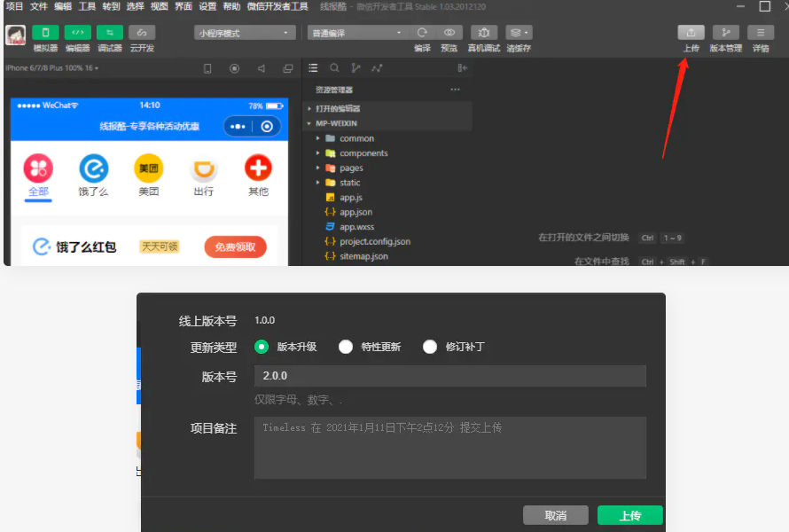This screenshot has height=532, width=789.
Task: Tap mini program menu dots capsule
Action: [x=238, y=126]
